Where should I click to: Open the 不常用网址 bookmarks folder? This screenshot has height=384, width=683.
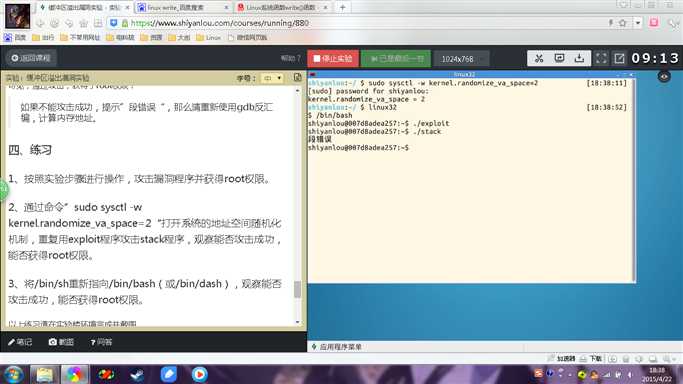pos(81,37)
